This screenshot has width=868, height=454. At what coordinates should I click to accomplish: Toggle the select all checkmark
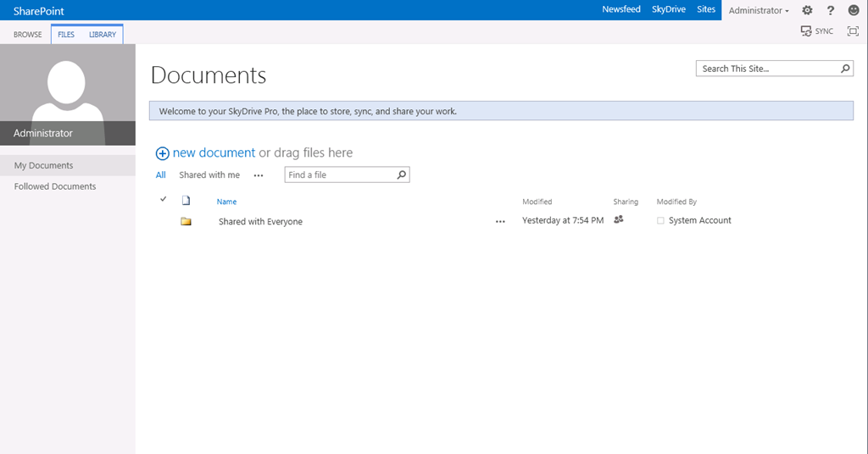coord(164,200)
